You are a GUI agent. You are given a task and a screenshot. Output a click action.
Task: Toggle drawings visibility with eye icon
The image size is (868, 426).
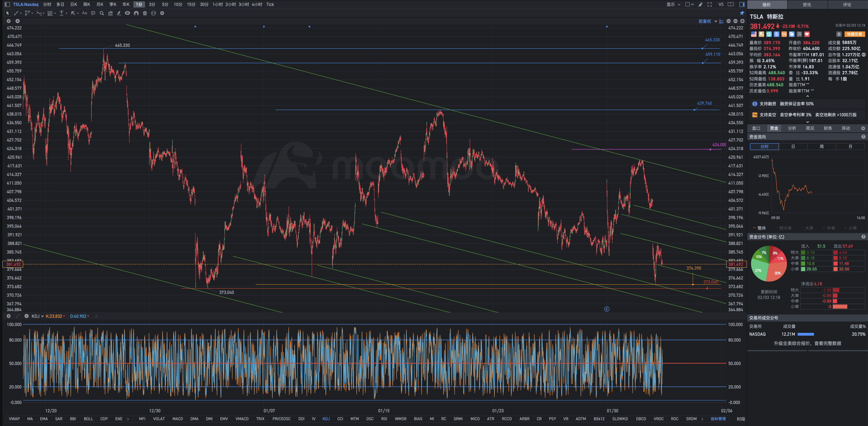128,13
